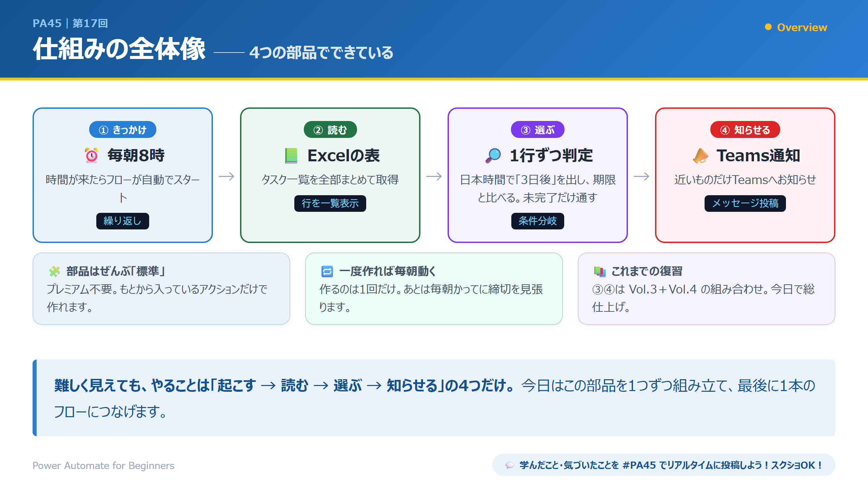The image size is (868, 488).
Task: Click the text フローにつなげます。
Action: point(110,411)
